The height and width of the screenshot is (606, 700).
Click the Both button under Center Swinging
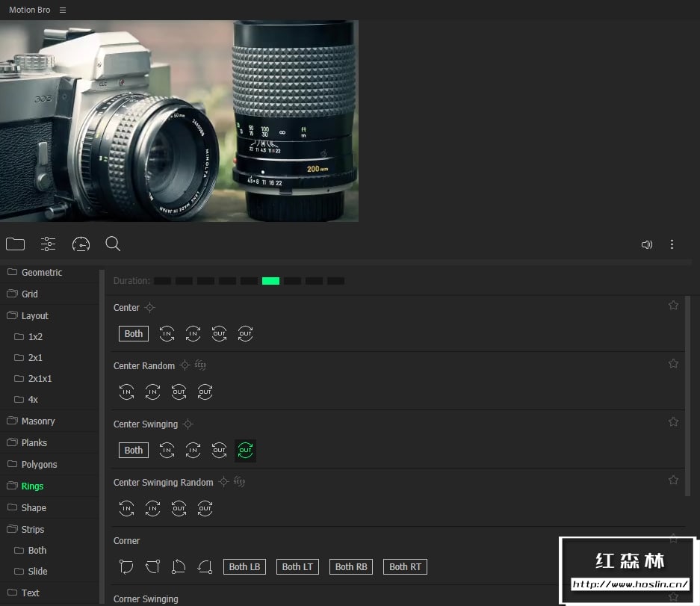coord(134,450)
